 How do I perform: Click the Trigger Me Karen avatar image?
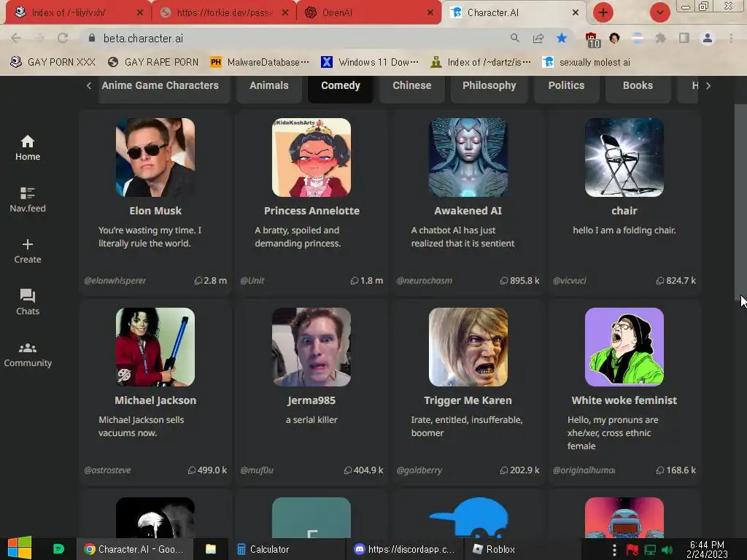468,347
